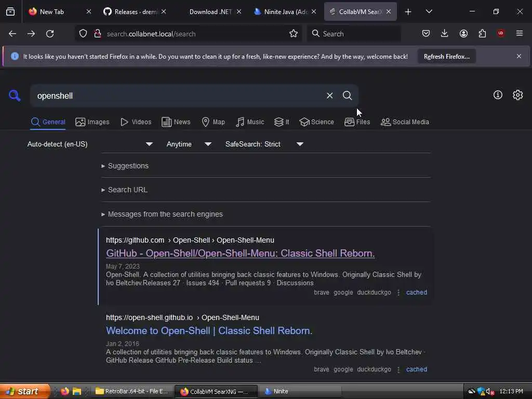Viewport: 532px width, 399px height.
Task: Open language Auto-detect dropdown
Action: coord(90,144)
